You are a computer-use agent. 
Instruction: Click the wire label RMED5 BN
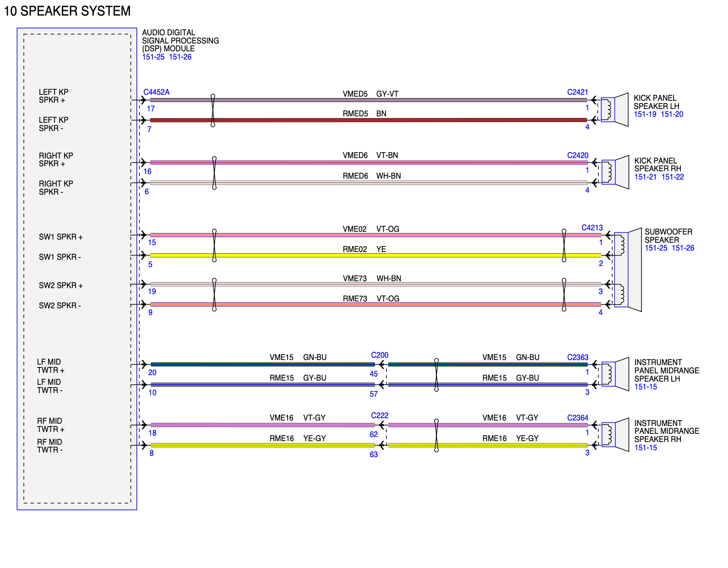click(364, 114)
